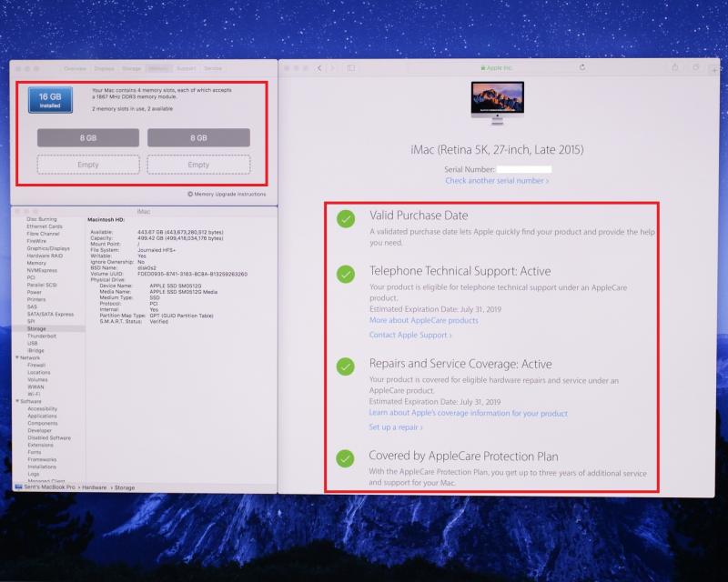The width and height of the screenshot is (728, 582).
Task: Switch to the Displays tab
Action: [104, 68]
